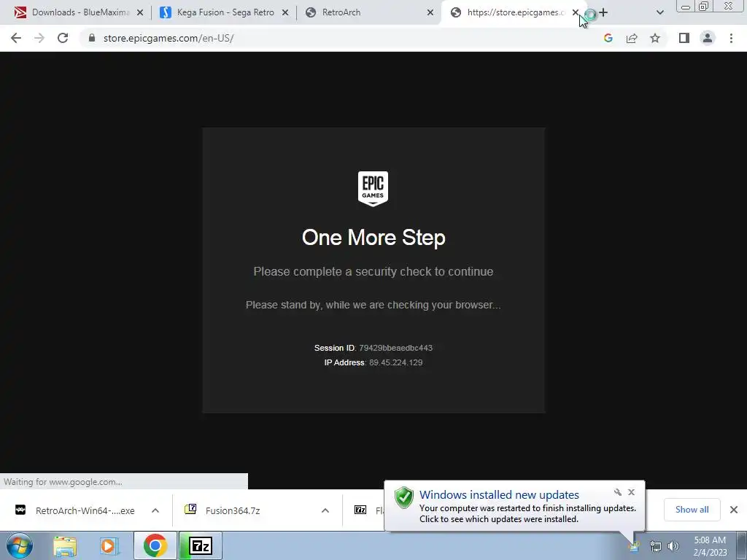View site information via the lock icon

(92, 38)
